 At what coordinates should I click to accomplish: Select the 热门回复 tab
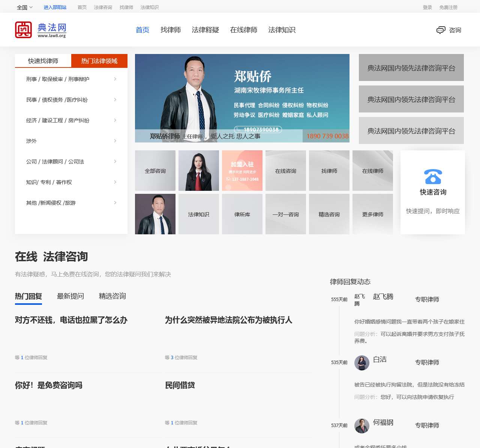click(x=28, y=296)
